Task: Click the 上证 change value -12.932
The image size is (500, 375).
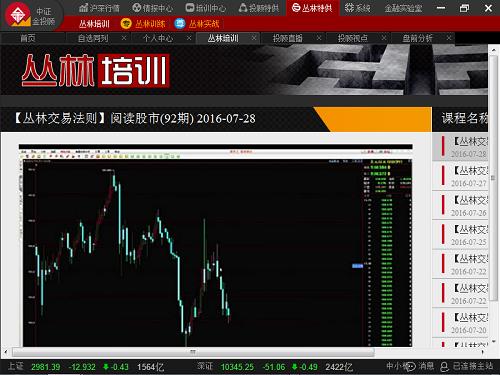Action: pos(82,367)
